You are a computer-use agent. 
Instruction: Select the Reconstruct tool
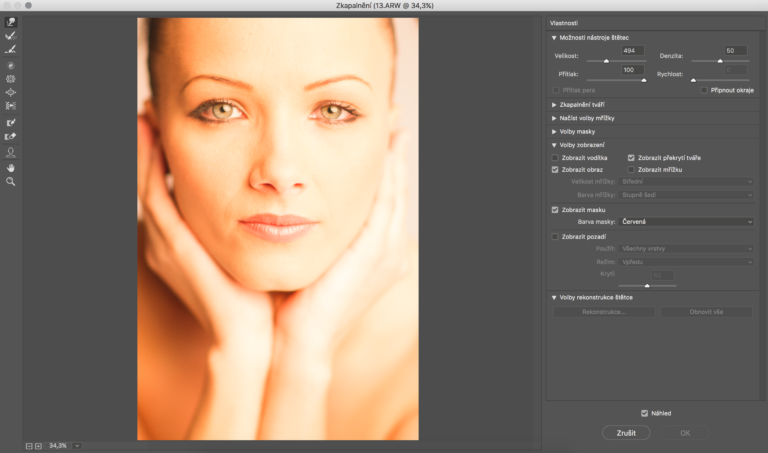[11, 36]
